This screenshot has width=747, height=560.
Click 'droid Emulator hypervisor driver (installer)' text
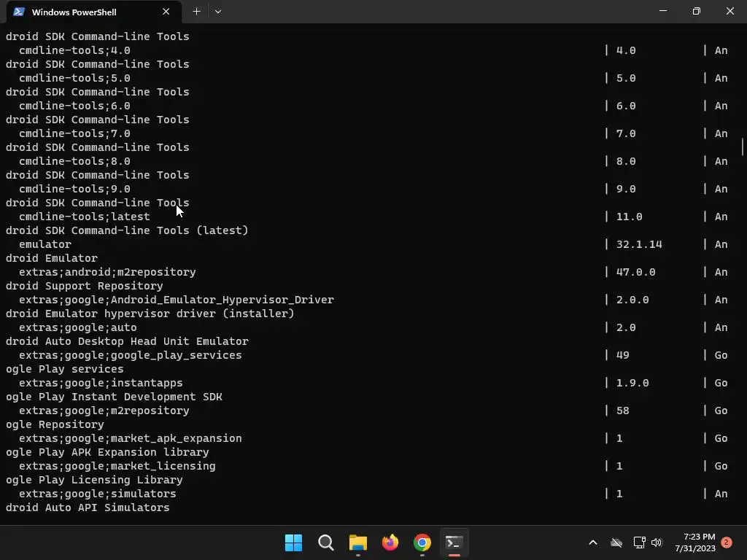point(150,314)
